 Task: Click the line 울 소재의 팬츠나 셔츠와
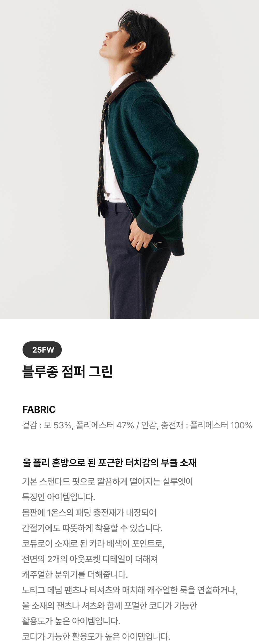click(x=110, y=605)
